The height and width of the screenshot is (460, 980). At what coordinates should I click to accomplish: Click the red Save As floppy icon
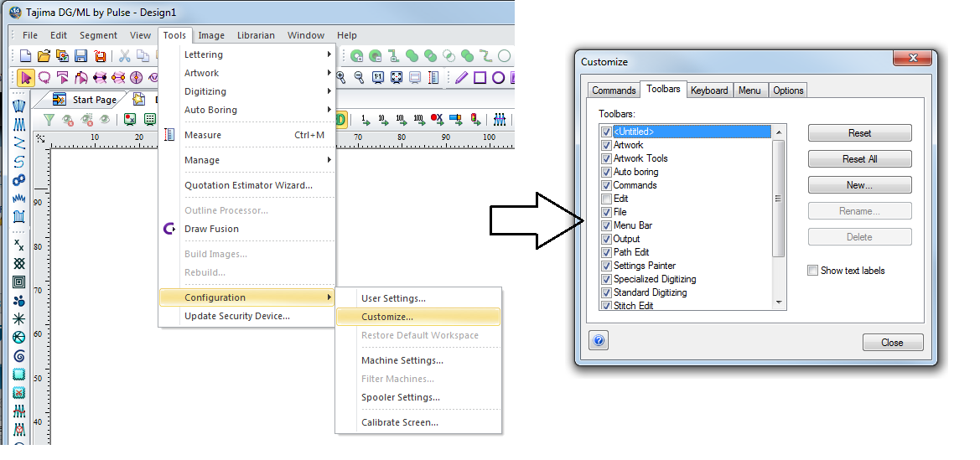click(100, 56)
